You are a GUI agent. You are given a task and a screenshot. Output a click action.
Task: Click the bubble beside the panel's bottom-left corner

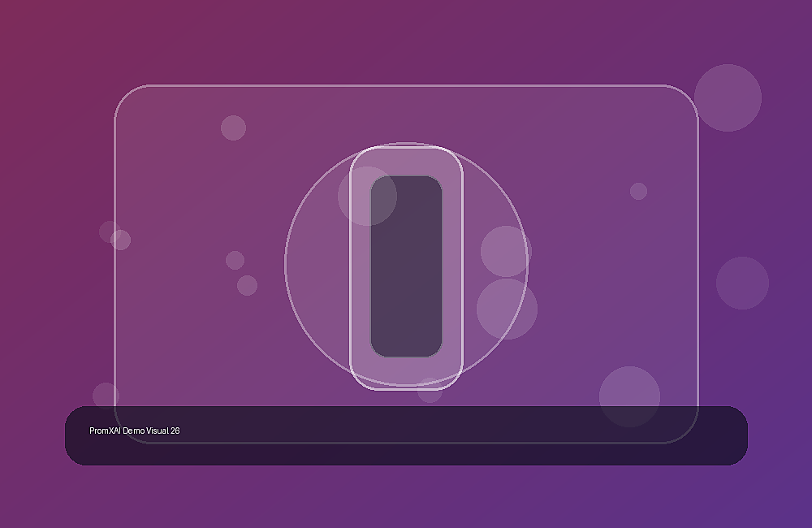pyautogui.click(x=106, y=396)
